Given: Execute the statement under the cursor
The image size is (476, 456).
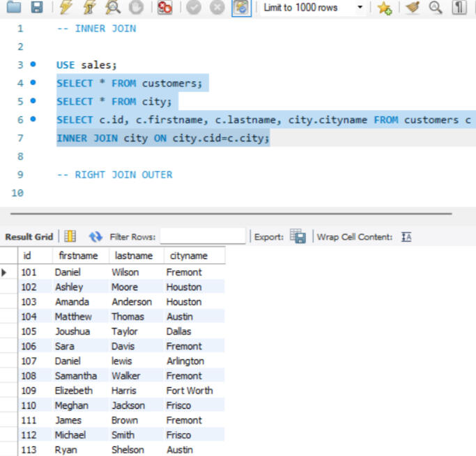Looking at the screenshot, I should pyautogui.click(x=89, y=8).
